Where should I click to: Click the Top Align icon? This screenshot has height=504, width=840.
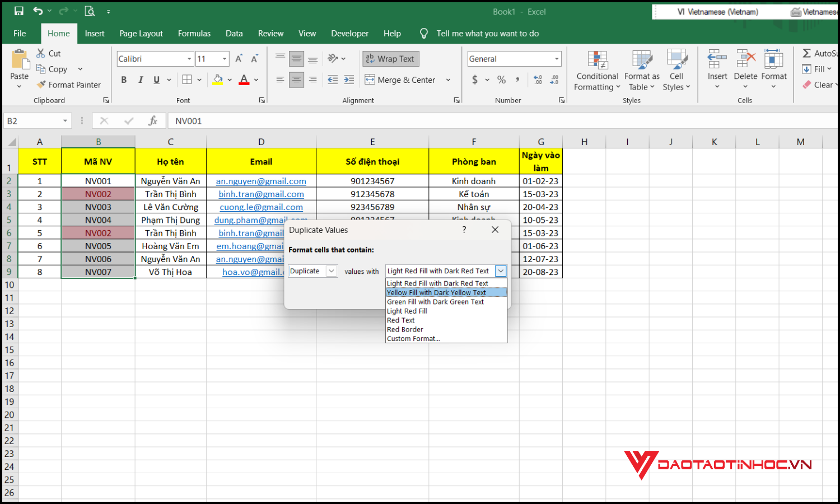click(280, 58)
